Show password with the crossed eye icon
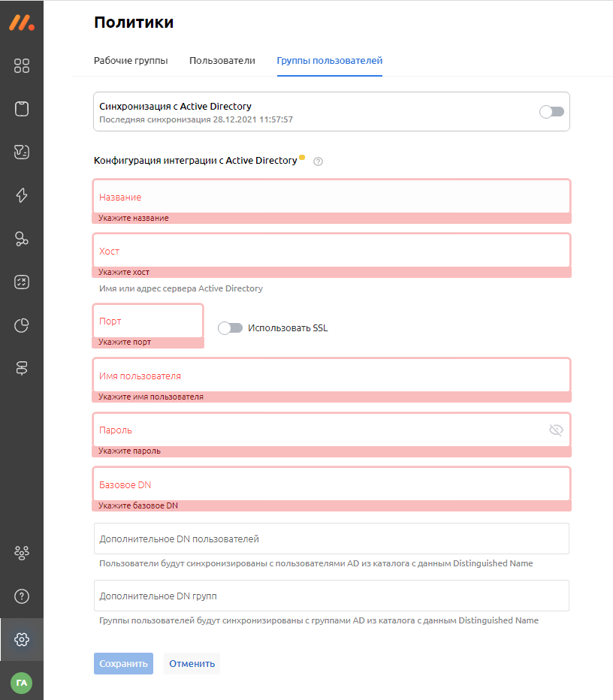The image size is (613, 700). tap(556, 430)
